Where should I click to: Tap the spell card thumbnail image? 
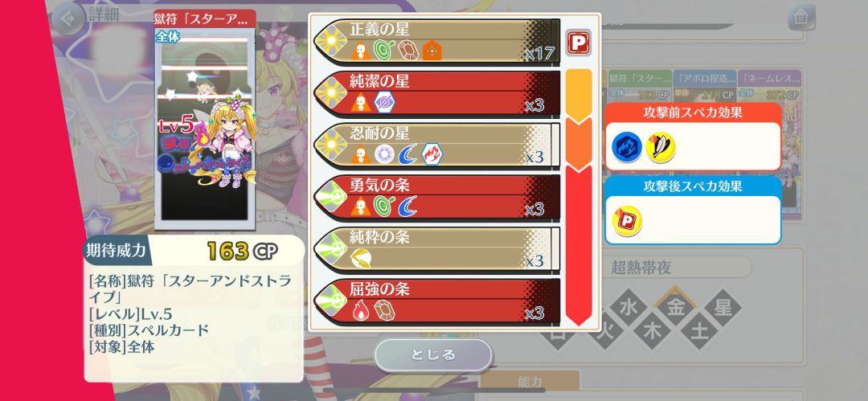(205, 129)
